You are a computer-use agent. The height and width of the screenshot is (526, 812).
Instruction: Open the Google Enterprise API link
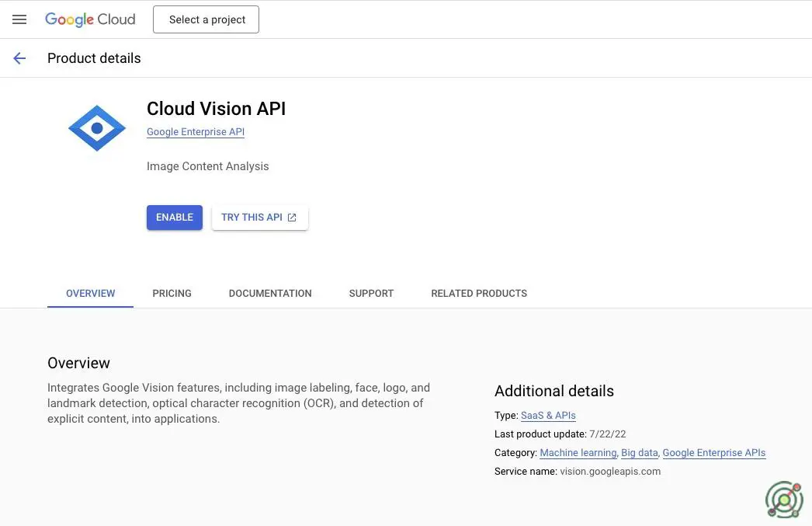click(x=196, y=131)
